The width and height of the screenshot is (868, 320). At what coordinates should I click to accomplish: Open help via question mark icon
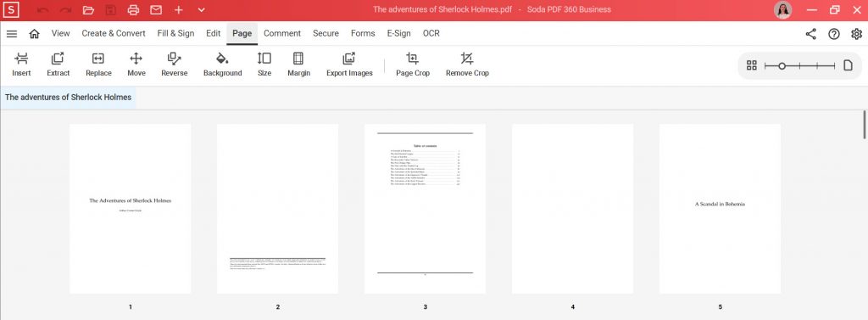834,34
